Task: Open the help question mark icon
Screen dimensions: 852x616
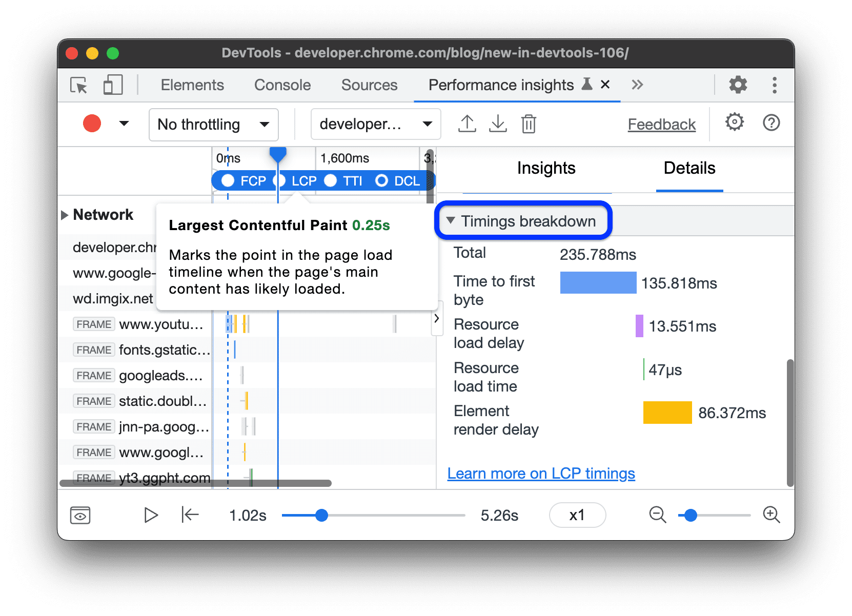Action: [x=771, y=123]
